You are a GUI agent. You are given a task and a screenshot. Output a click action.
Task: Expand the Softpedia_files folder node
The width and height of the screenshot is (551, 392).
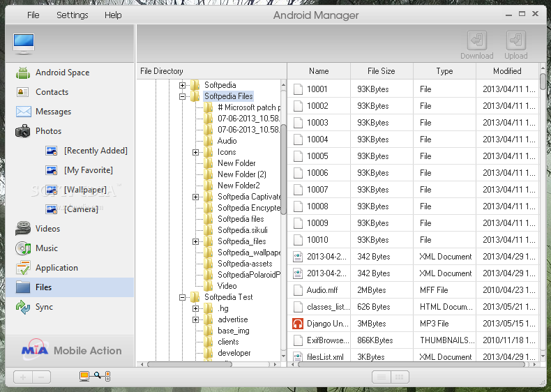click(x=195, y=241)
